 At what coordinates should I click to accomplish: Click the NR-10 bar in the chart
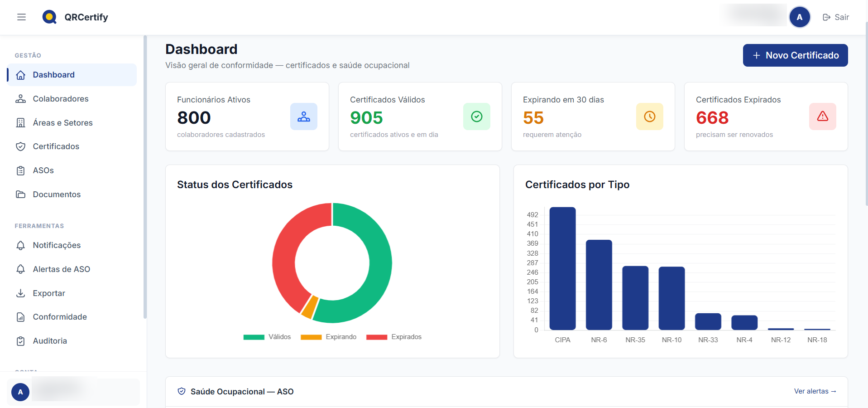[671, 298]
